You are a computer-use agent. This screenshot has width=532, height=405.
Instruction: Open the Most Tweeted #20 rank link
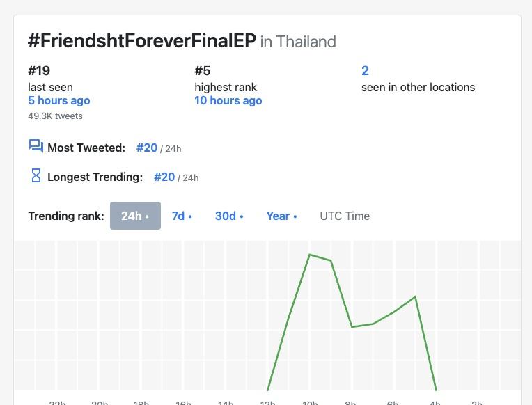(147, 148)
